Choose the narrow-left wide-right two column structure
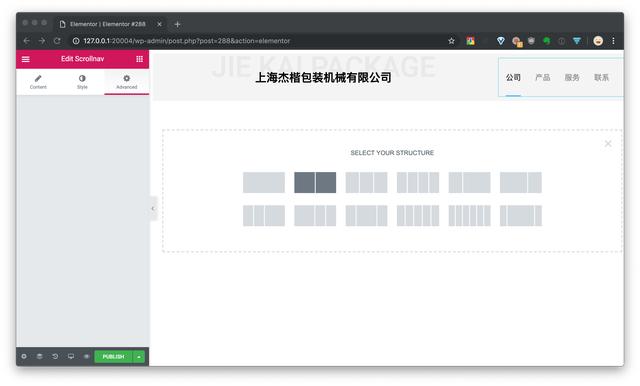This screenshot has height=386, width=640. [x=469, y=182]
